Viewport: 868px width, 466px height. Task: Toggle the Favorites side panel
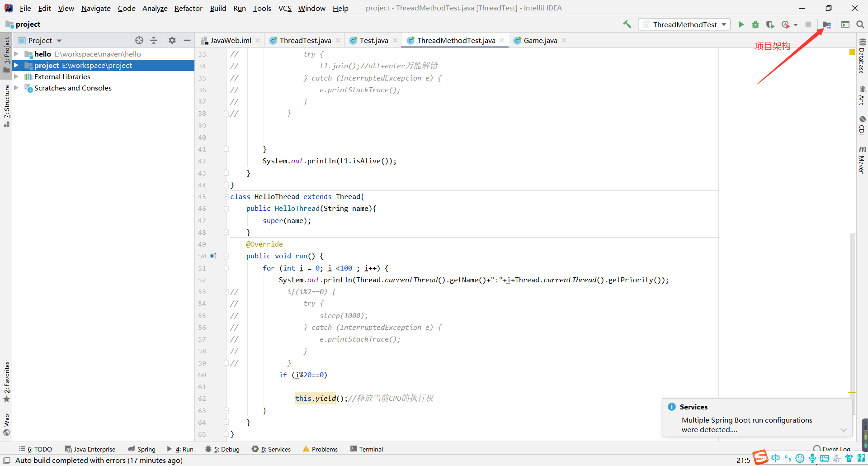[x=6, y=382]
